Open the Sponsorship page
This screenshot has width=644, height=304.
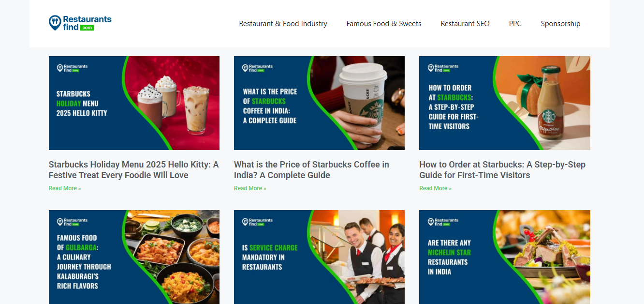coord(560,24)
